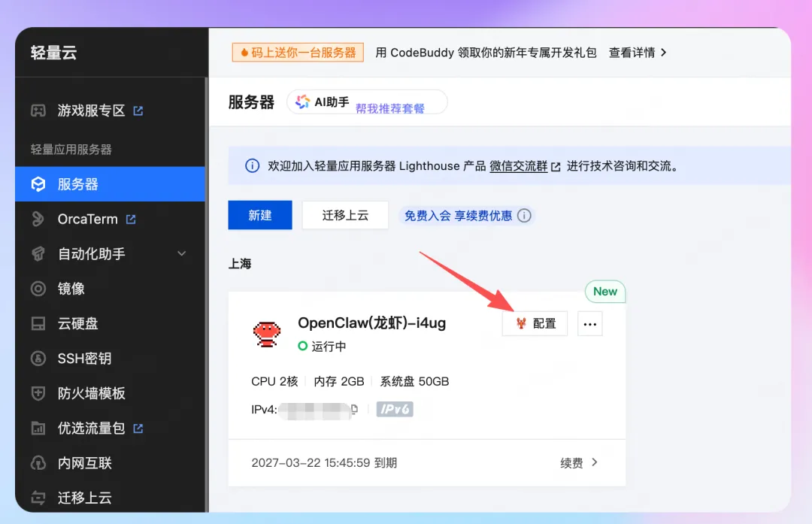Click the 迁移上云 button beside 新建
This screenshot has height=524, width=812.
click(x=345, y=215)
